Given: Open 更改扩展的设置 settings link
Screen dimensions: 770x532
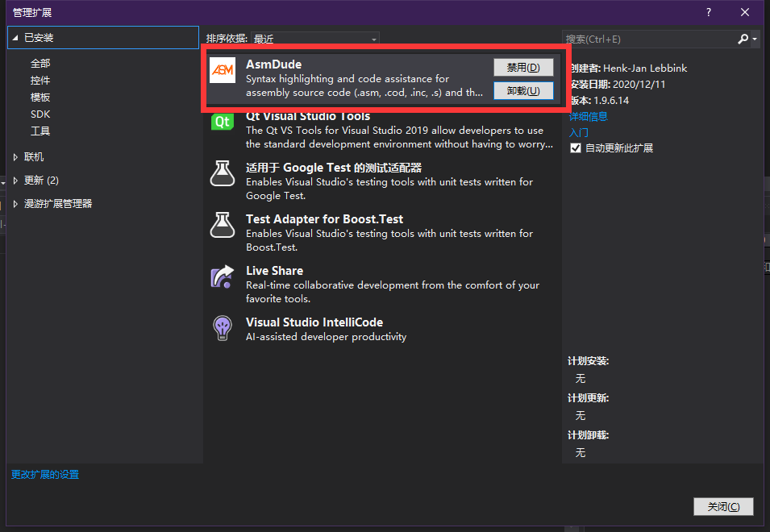Looking at the screenshot, I should click(x=46, y=474).
